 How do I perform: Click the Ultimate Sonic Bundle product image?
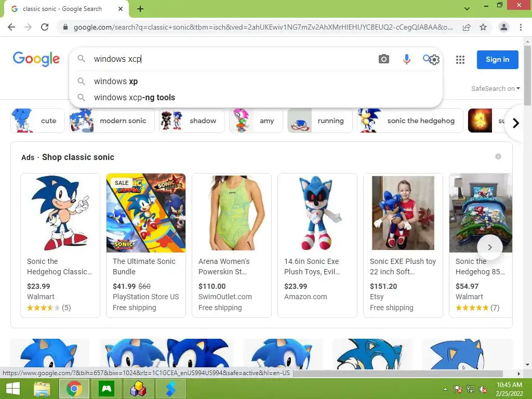click(x=146, y=212)
